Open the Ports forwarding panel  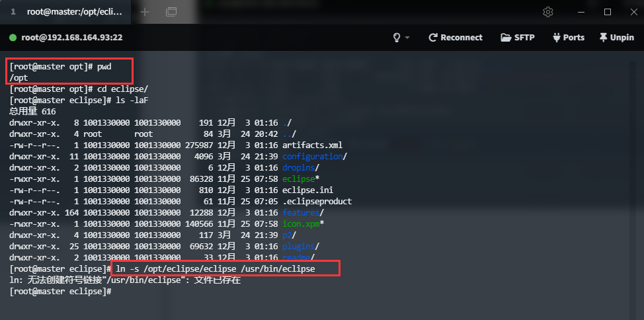coord(569,38)
